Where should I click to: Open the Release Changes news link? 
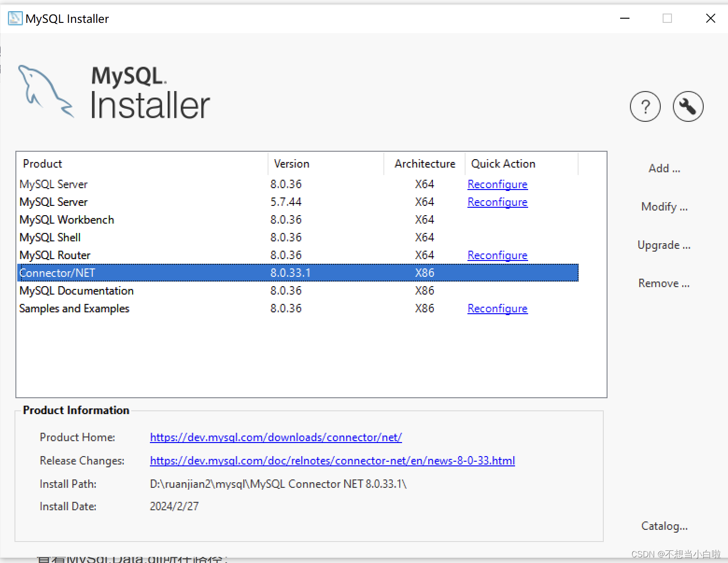point(332,460)
